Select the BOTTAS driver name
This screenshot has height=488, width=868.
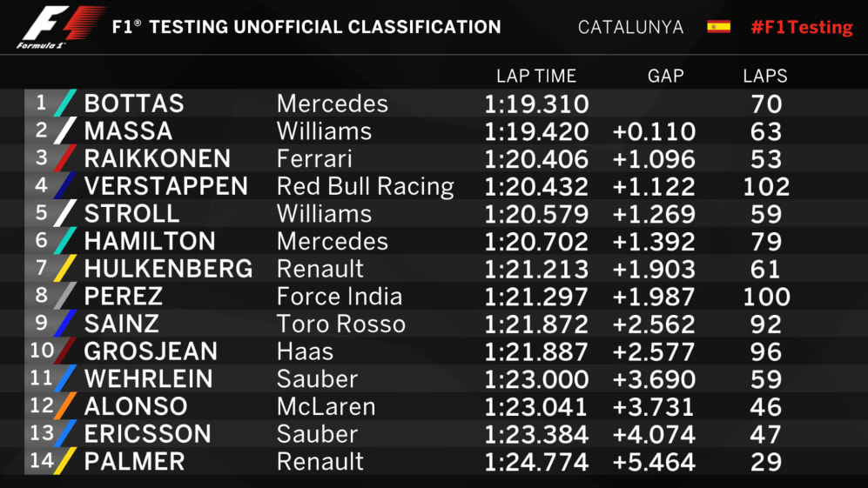coord(134,104)
